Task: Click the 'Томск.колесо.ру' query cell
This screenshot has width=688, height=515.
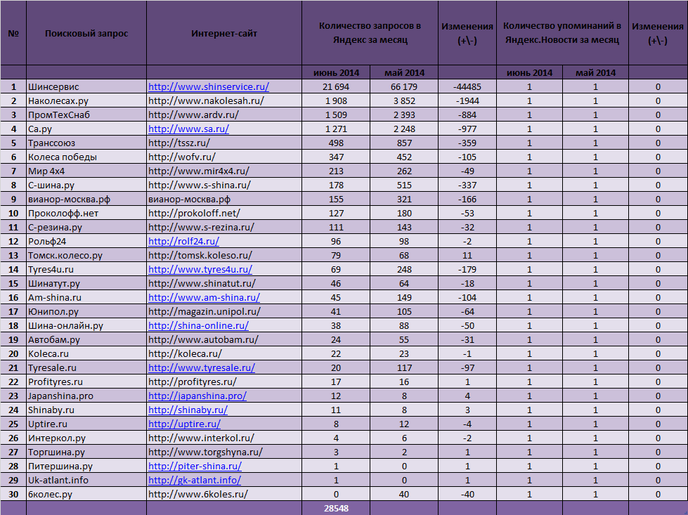Action: coord(86,255)
